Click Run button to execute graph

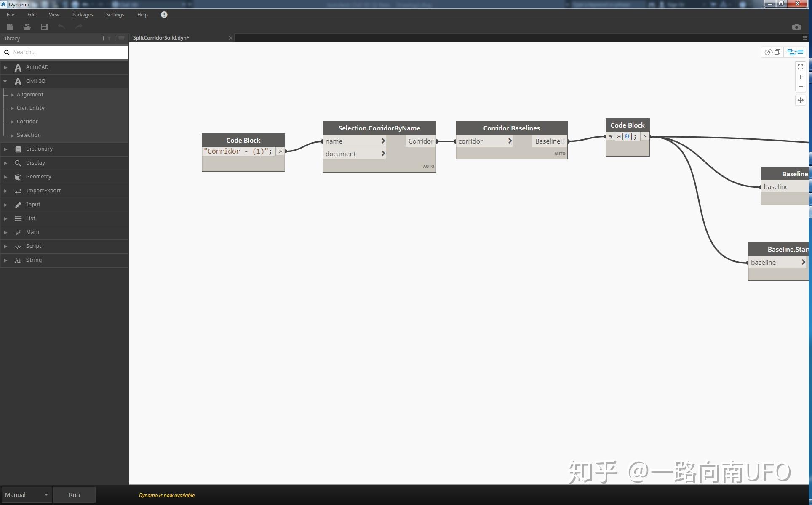click(74, 494)
